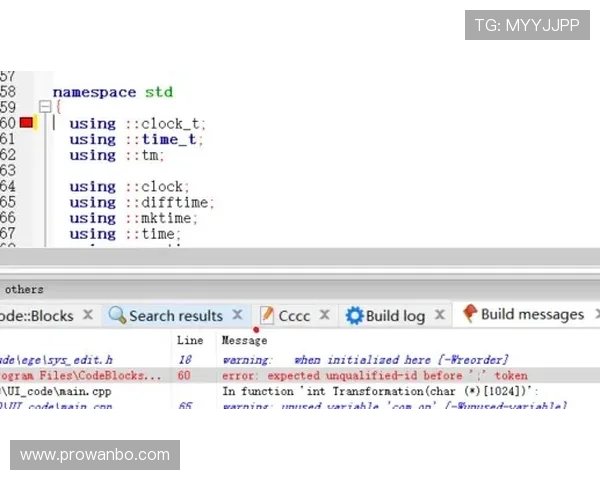Close the Code::Blocks log tab
This screenshot has height=480, width=600.
pyautogui.click(x=88, y=315)
